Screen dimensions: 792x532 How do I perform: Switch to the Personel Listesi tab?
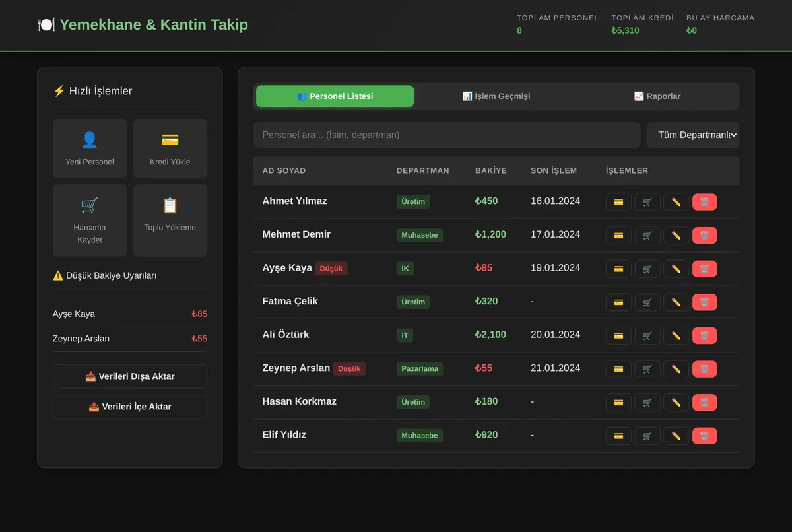[x=335, y=96]
